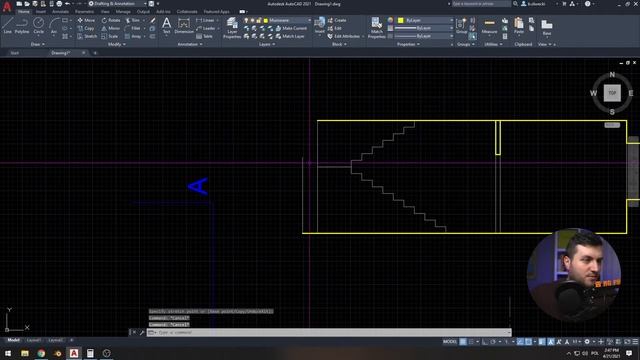Toggle polar tracking in status bar
Viewport: 640px width, 360px height.
pyautogui.click(x=493, y=342)
